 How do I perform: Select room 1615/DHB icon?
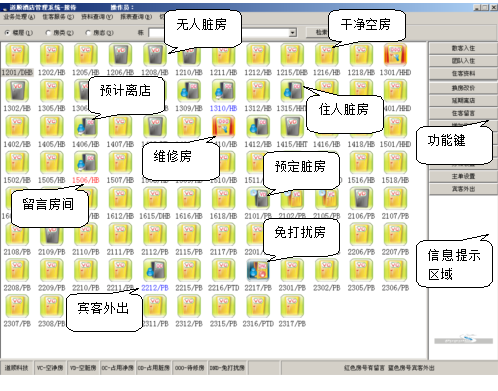tap(155, 199)
